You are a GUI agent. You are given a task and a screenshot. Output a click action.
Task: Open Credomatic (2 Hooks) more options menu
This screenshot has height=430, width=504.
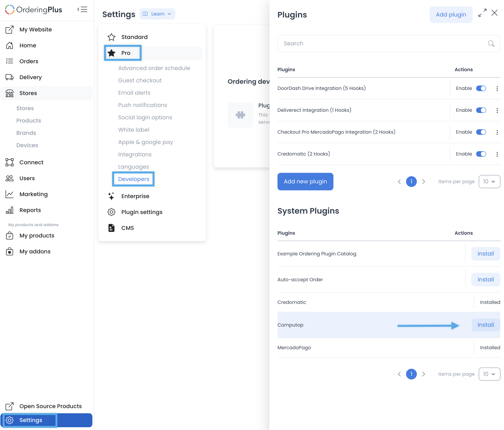pyautogui.click(x=497, y=154)
